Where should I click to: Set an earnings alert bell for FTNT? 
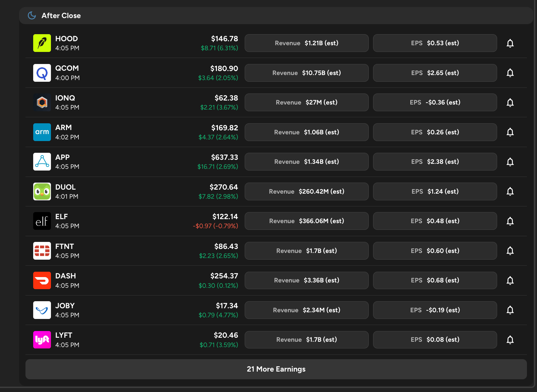(510, 251)
